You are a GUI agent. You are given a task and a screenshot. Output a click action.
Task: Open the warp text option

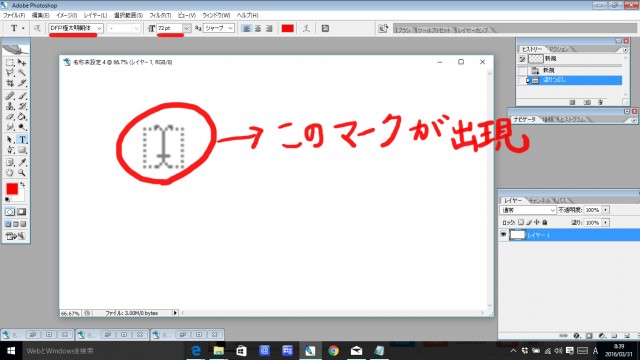click(306, 28)
